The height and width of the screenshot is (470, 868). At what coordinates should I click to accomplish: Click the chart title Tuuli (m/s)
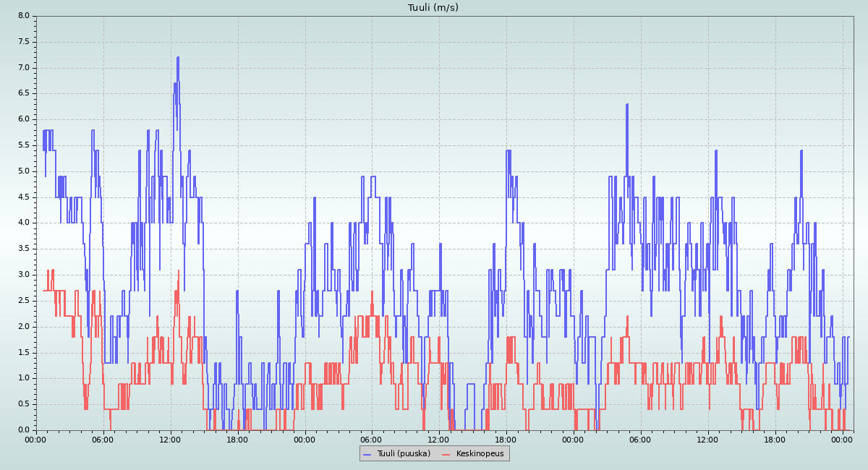point(433,8)
